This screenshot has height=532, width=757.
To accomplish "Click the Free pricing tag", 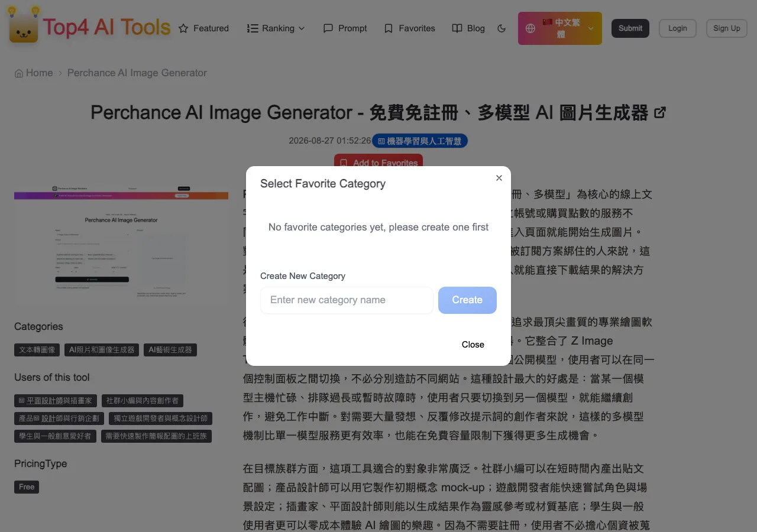I will coord(27,487).
